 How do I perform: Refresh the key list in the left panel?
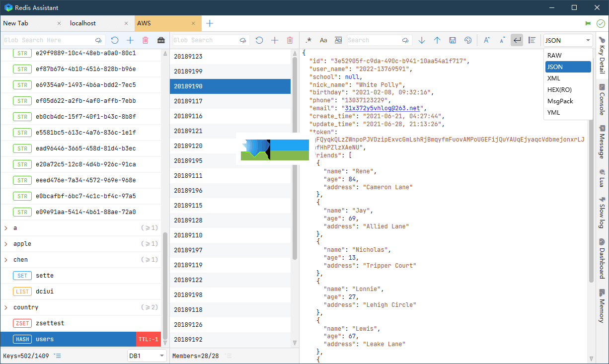pos(115,40)
